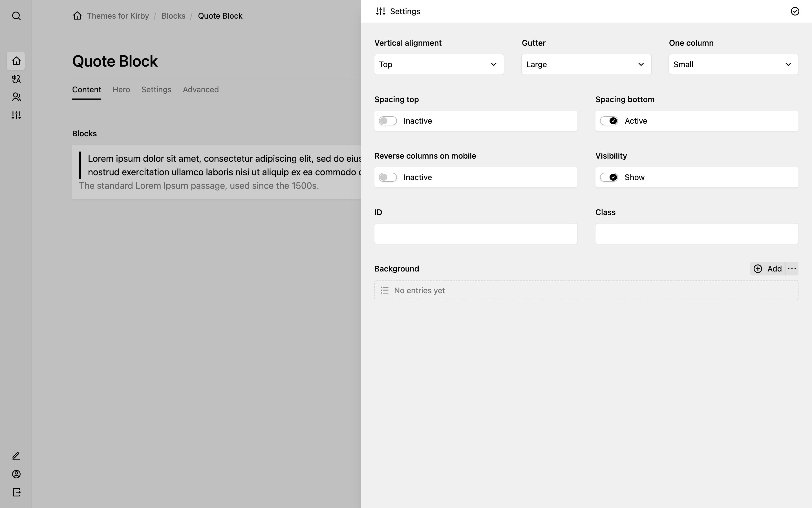Click the ID input field

coord(476,234)
